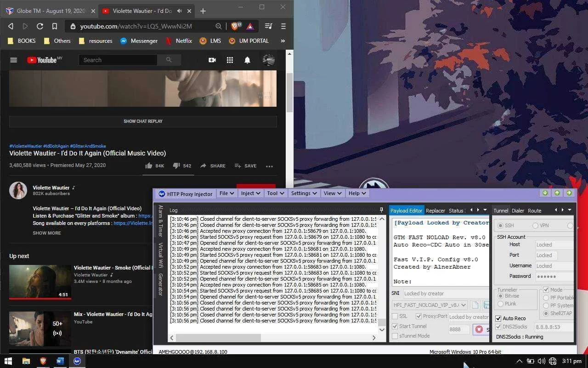Select the SSH radio button
The width and height of the screenshot is (588, 368).
pyautogui.click(x=501, y=225)
